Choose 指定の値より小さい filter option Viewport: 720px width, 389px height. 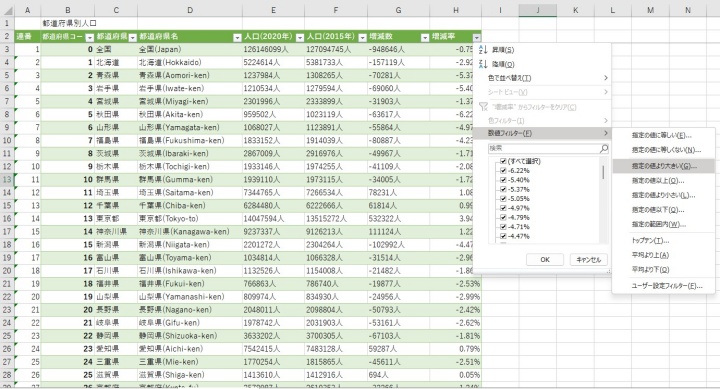664,195
